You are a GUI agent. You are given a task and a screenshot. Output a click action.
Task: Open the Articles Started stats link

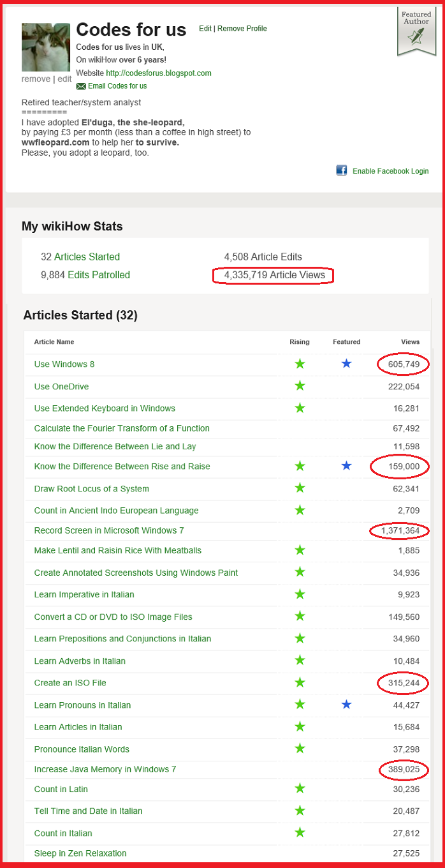click(x=87, y=257)
